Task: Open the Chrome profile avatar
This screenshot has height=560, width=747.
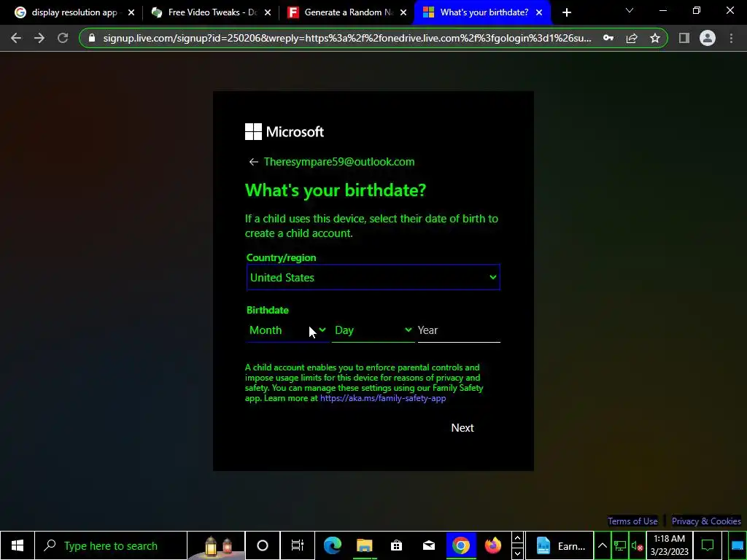Action: coord(708,38)
